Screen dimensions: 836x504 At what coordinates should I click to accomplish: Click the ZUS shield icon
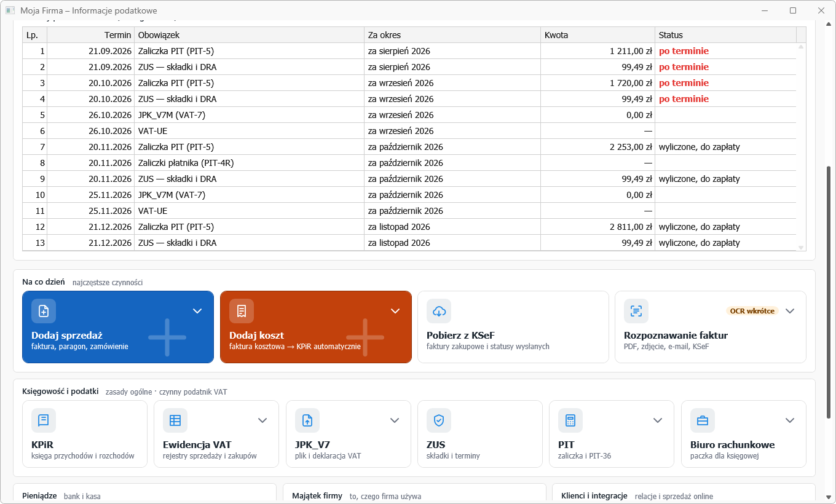pos(439,420)
